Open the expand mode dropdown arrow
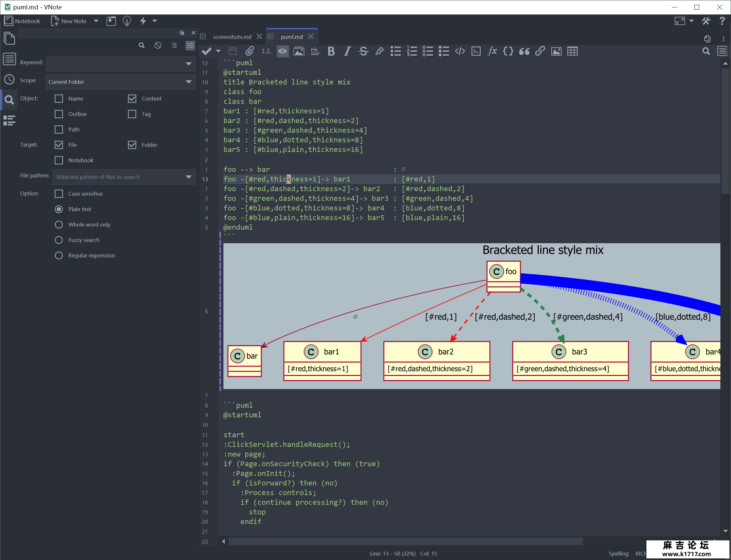This screenshot has height=560, width=731. point(691,21)
